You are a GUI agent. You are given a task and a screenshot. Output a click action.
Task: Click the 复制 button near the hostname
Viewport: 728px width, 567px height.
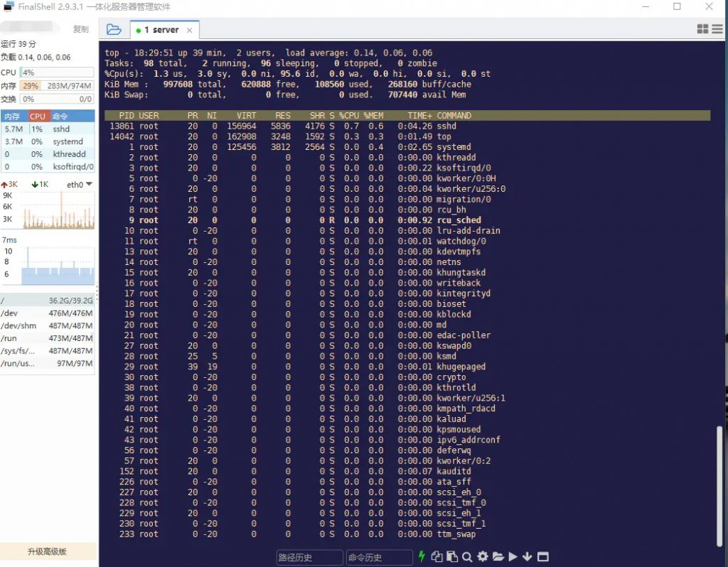pyautogui.click(x=80, y=28)
